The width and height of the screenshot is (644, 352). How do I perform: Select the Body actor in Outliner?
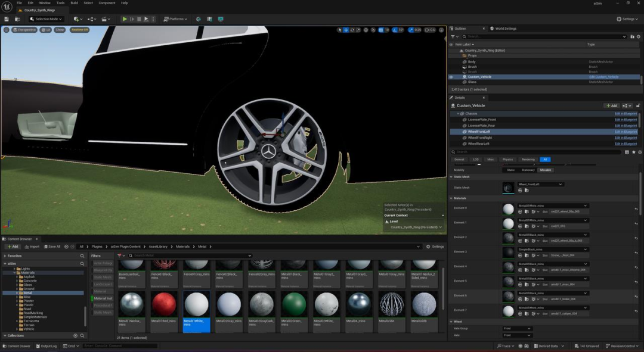coord(472,61)
